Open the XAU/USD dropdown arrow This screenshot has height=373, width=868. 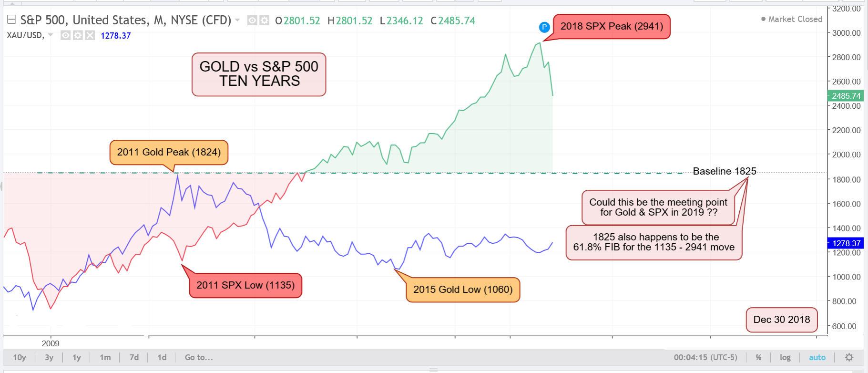coord(50,35)
